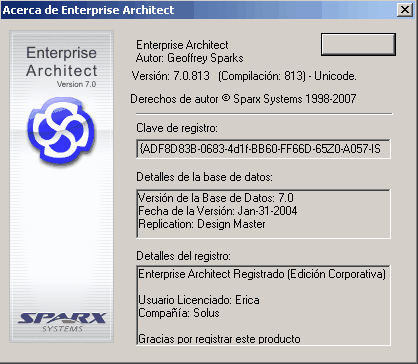Click the Edición Corporativa registration line
The width and height of the screenshot is (418, 364).
tap(262, 274)
